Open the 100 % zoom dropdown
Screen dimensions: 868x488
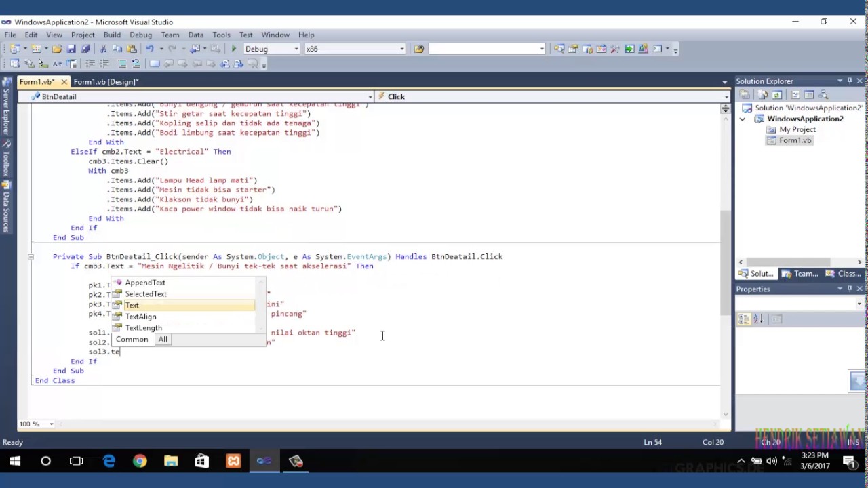pos(51,424)
